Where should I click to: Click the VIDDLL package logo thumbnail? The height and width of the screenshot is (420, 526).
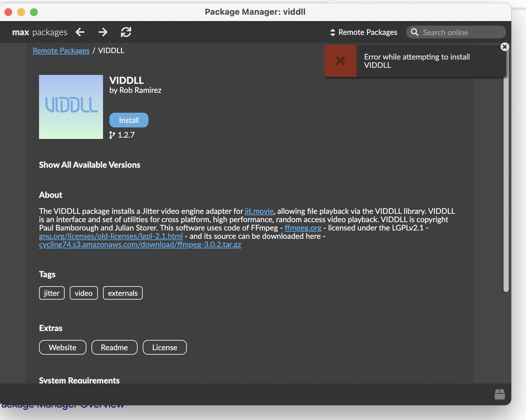71,107
